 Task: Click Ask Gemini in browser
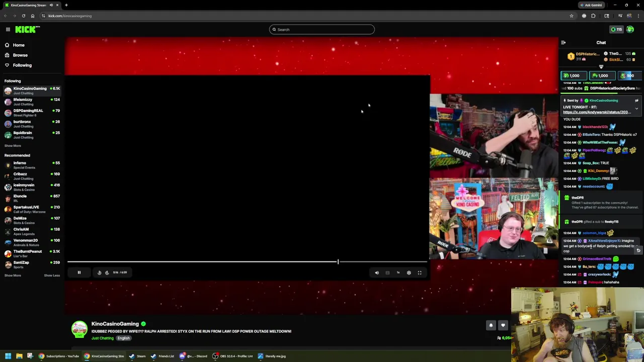[x=591, y=5]
